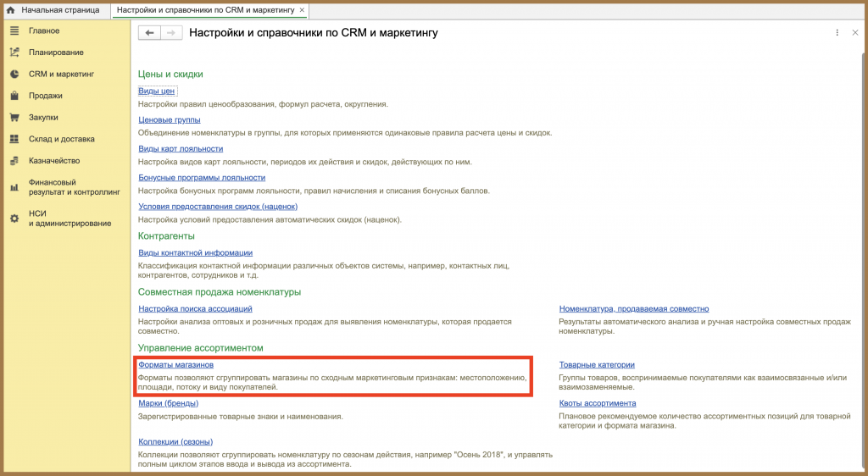Open CRM и маркетинг section
The height and width of the screenshot is (476, 868).
[61, 74]
